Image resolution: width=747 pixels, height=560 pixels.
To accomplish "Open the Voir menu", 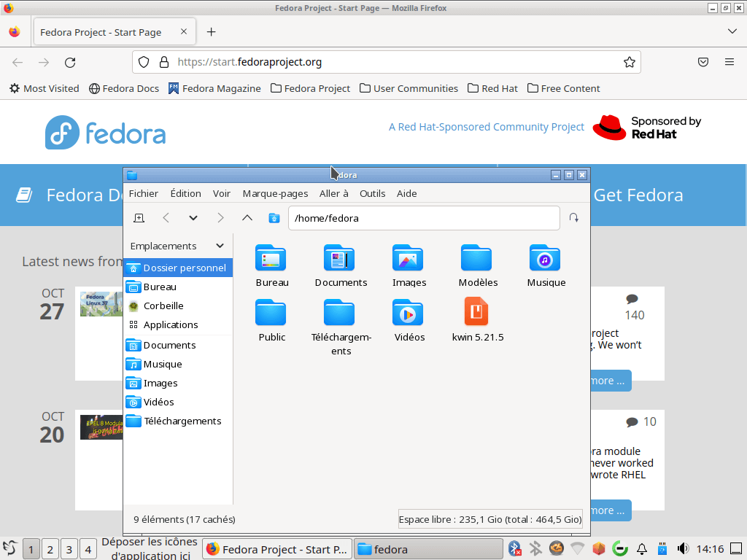I will click(x=222, y=193).
